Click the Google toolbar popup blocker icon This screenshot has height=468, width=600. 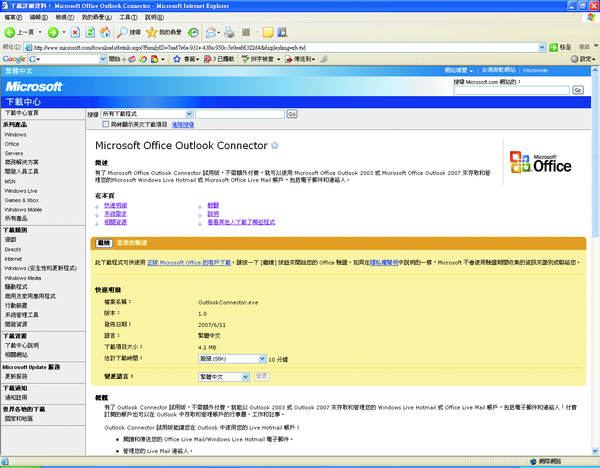pos(207,59)
